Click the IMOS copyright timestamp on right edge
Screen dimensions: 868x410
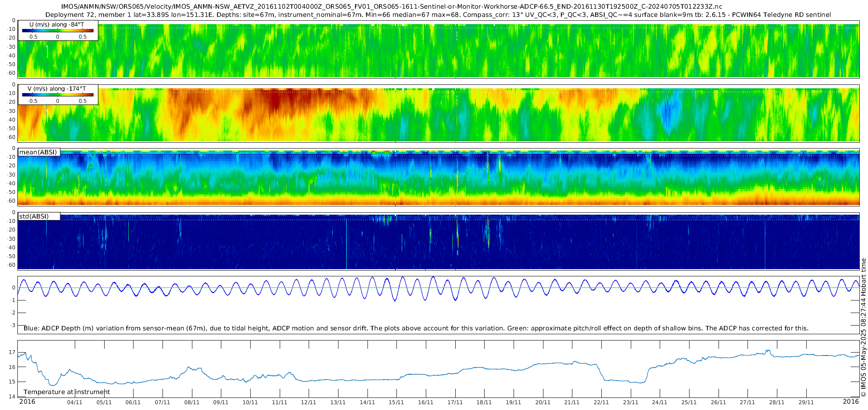click(864, 328)
